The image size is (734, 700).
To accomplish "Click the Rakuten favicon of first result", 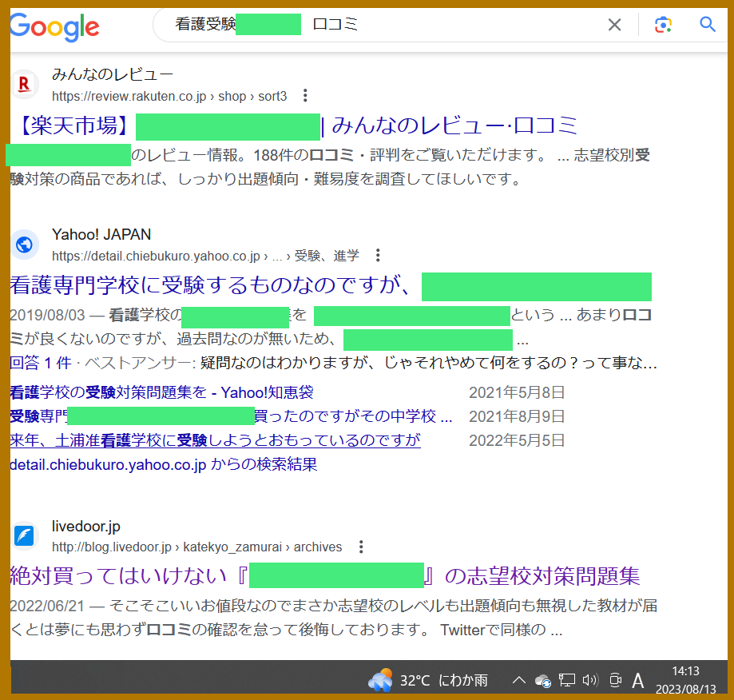I will pos(24,84).
